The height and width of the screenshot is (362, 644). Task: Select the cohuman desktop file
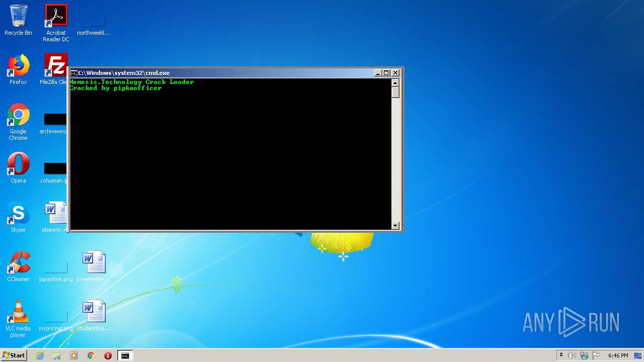tap(53, 173)
